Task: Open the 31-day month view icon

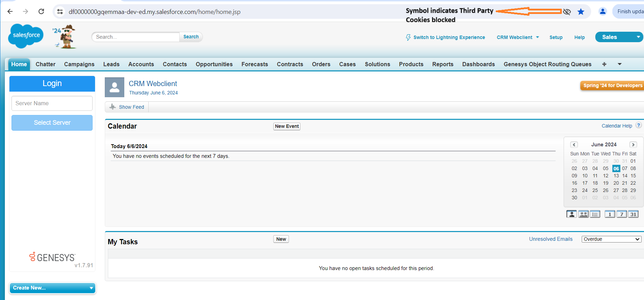Action: tap(633, 214)
